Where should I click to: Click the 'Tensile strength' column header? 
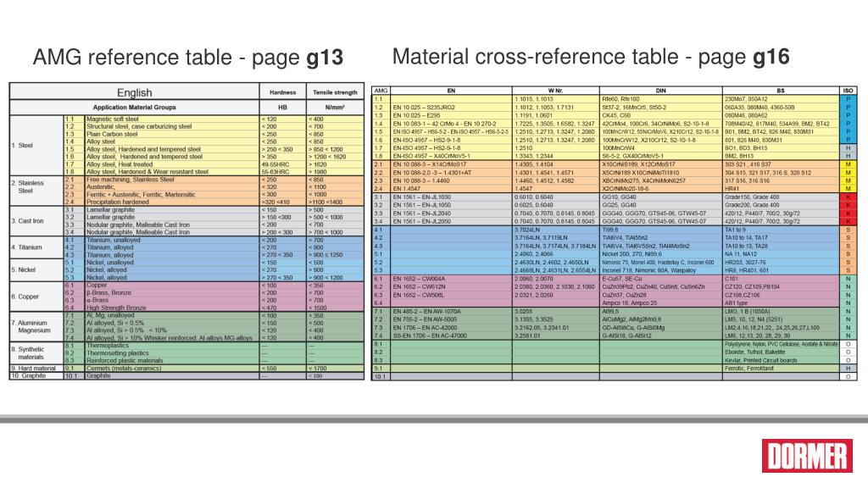pyautogui.click(x=335, y=92)
